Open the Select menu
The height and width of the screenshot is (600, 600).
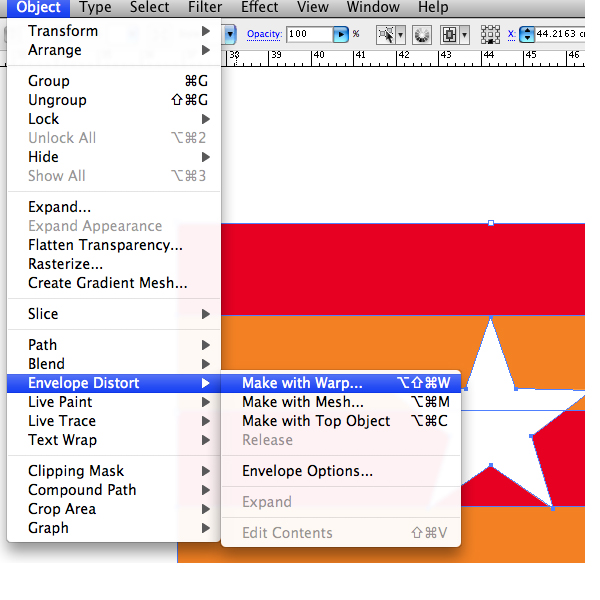(149, 7)
